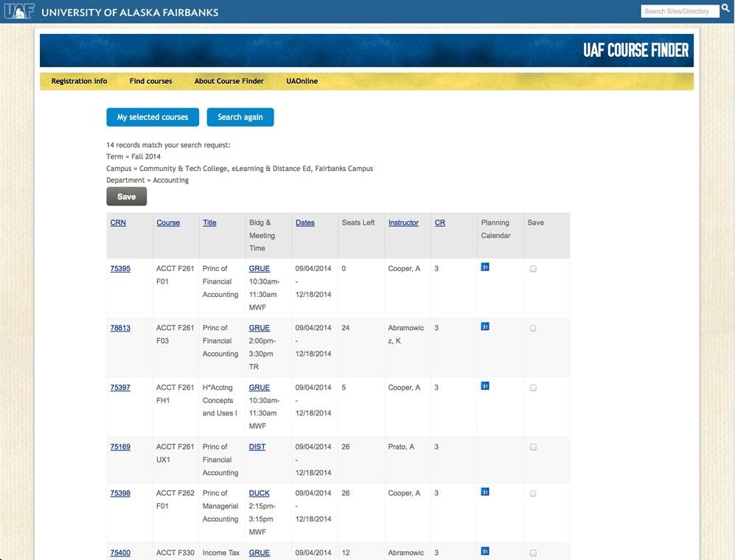735x560 pixels.
Task: Open the DIST building link
Action: click(257, 447)
